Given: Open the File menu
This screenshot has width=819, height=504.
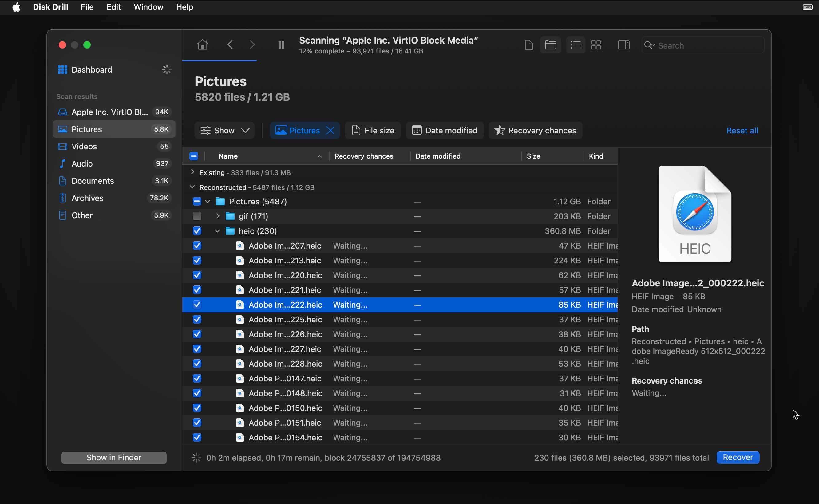Looking at the screenshot, I should pyautogui.click(x=86, y=6).
